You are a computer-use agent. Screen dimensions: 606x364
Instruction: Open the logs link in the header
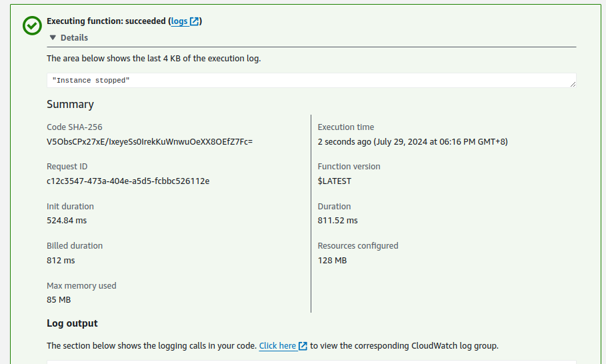179,21
